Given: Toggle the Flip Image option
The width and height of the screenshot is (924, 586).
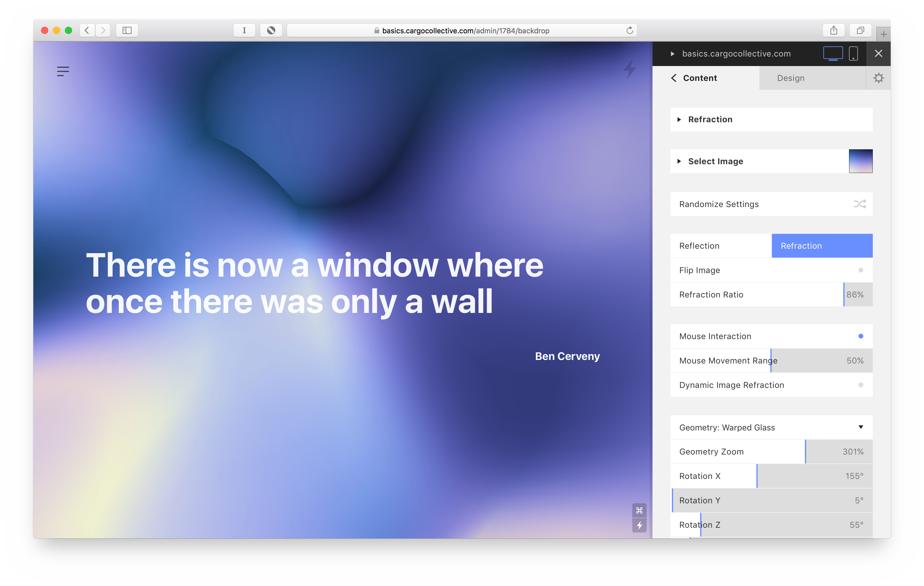Looking at the screenshot, I should tap(860, 270).
